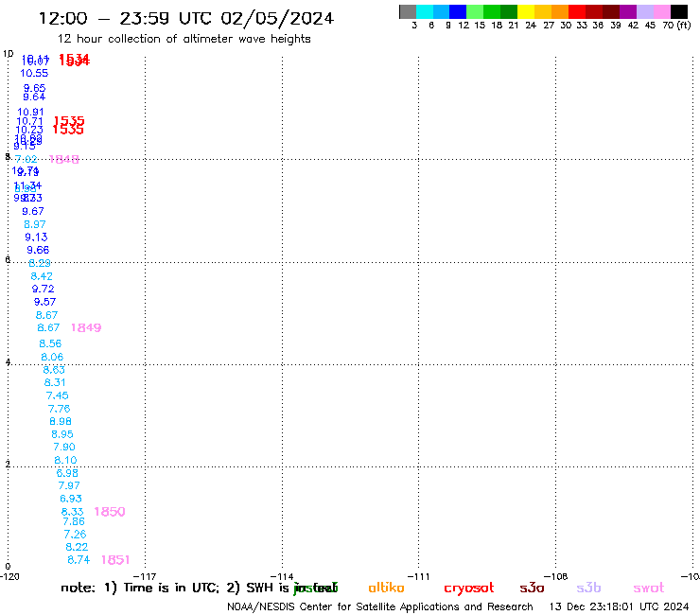Click the subtitle '12 hour collection of altimeter wave heights'
This screenshot has width=700, height=615.
pos(184,39)
